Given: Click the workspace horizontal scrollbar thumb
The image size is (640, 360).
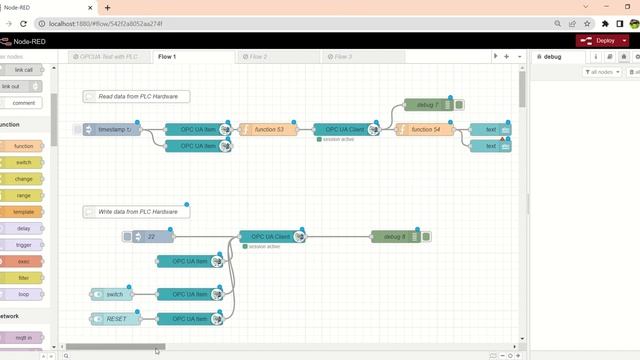Looking at the screenshot, I should pos(116,347).
